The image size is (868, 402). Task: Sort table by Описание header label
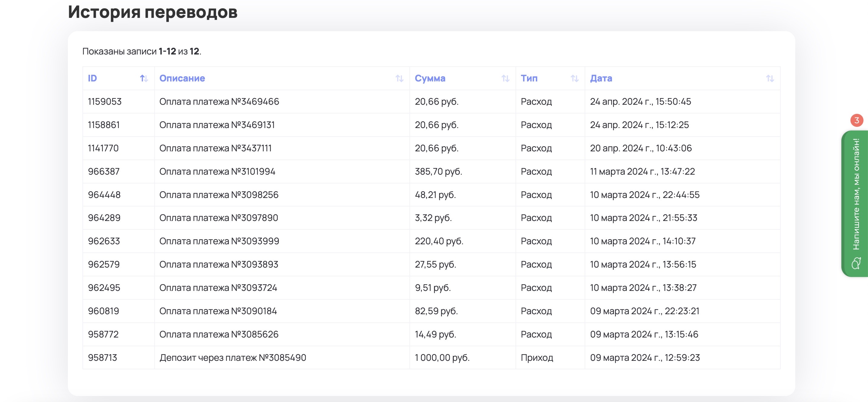point(182,78)
